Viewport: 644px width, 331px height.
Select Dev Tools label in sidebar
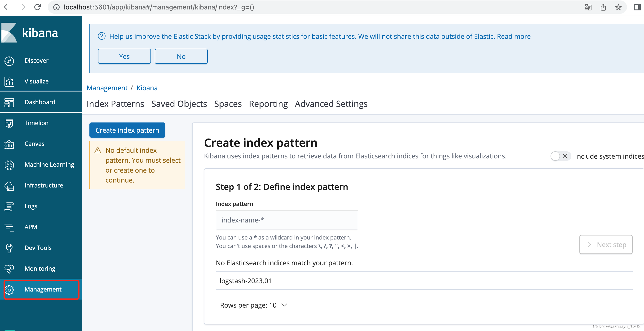pyautogui.click(x=38, y=248)
